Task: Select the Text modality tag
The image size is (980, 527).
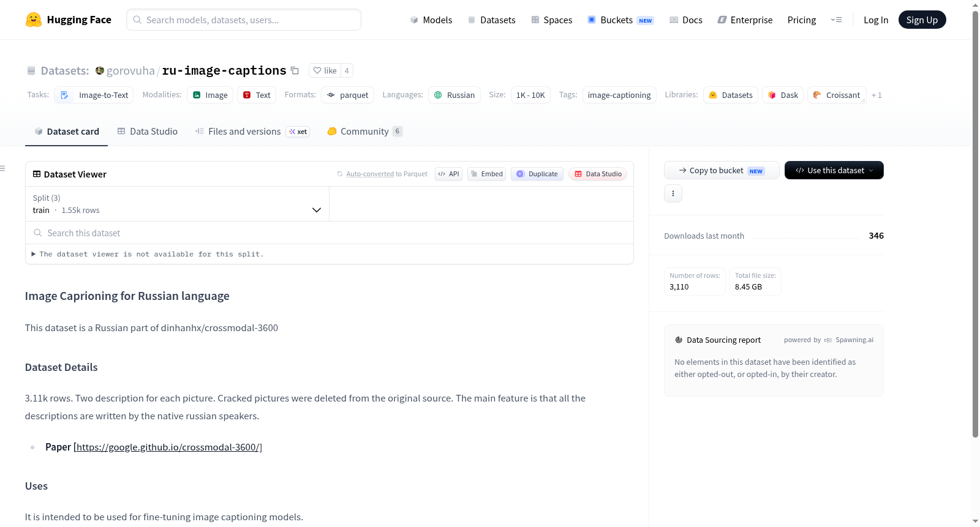Action: point(257,95)
